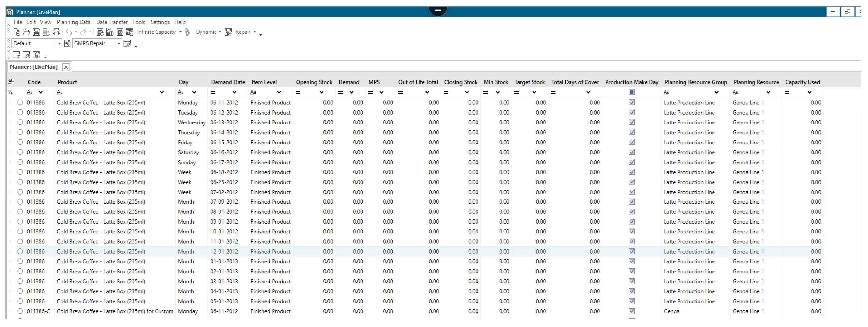Click the New plan file icon

[17, 32]
